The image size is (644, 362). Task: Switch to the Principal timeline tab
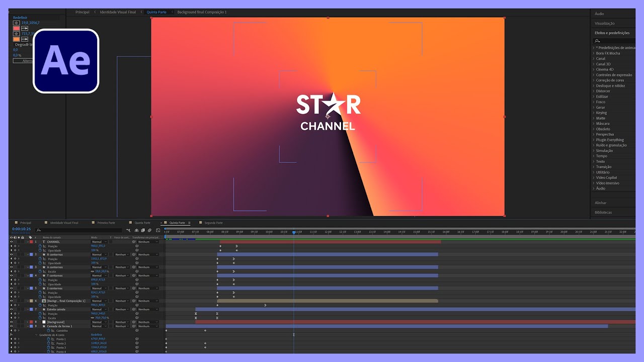click(x=26, y=223)
